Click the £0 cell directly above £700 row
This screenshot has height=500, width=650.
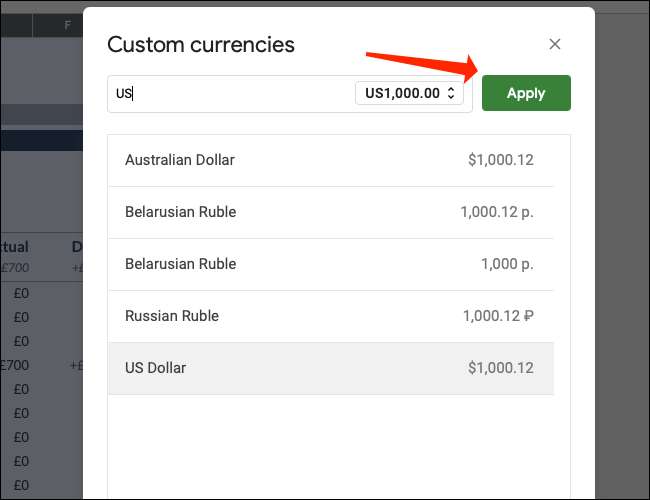click(x=19, y=342)
